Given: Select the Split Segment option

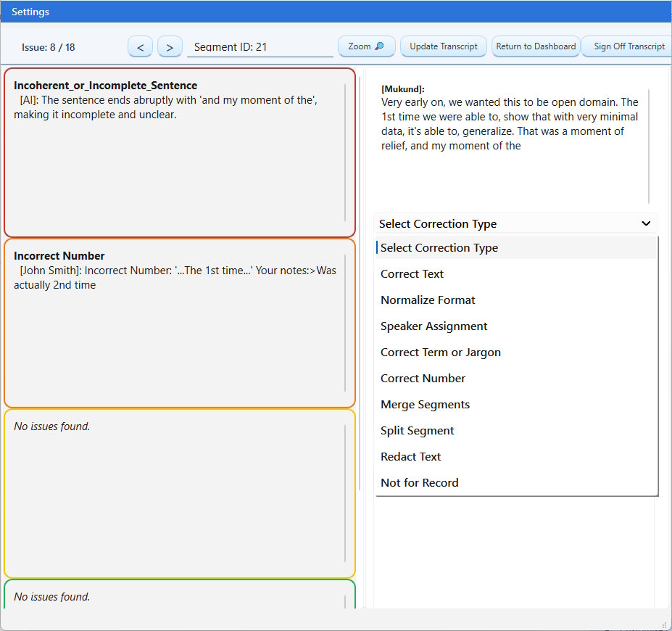Looking at the screenshot, I should (516, 431).
